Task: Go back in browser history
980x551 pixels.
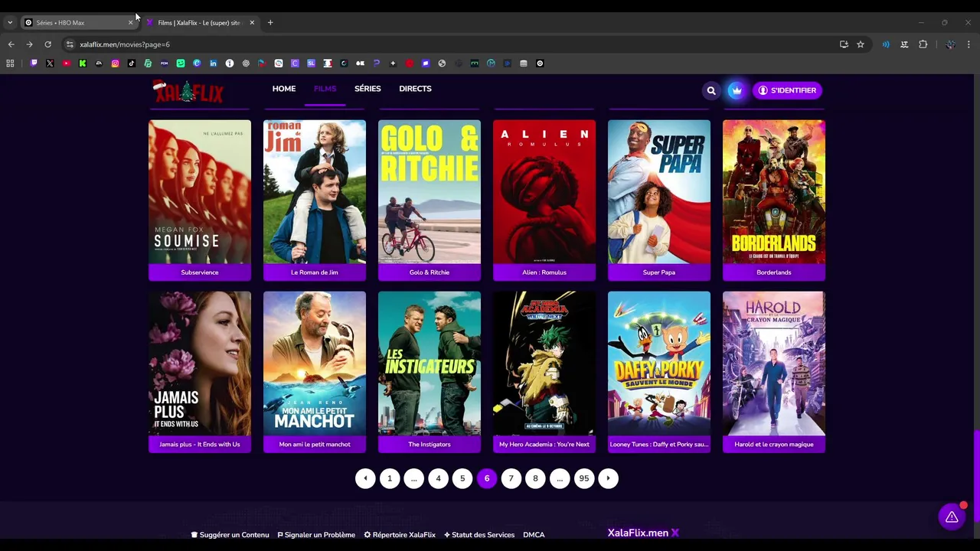Action: pos(11,44)
